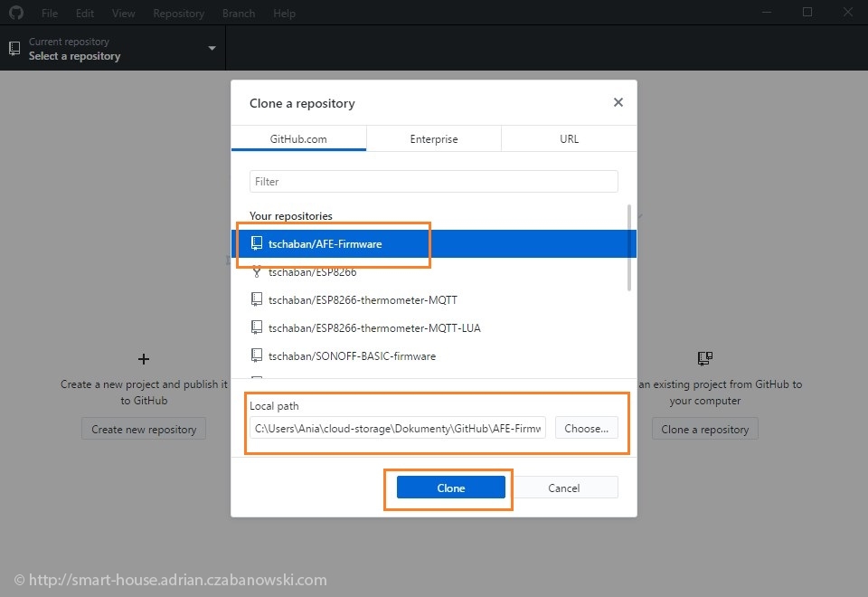Click the book icon for tschaban/AFE-Firmware

click(256, 243)
